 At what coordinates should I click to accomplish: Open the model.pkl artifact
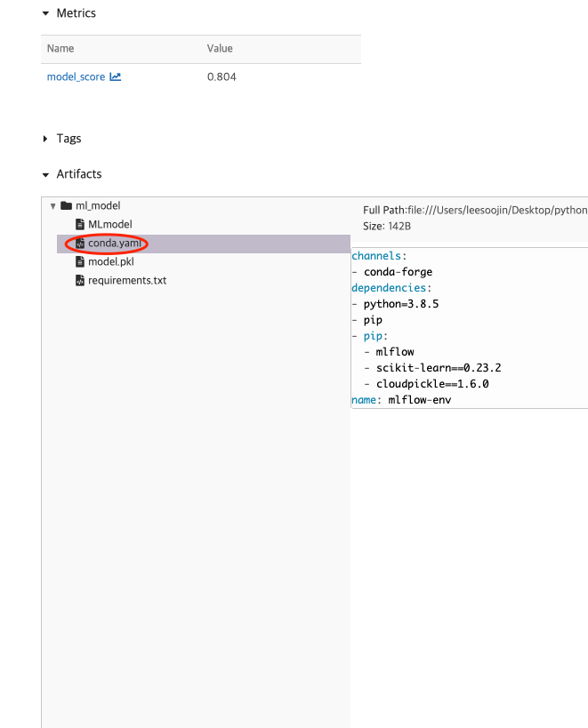coord(111,262)
